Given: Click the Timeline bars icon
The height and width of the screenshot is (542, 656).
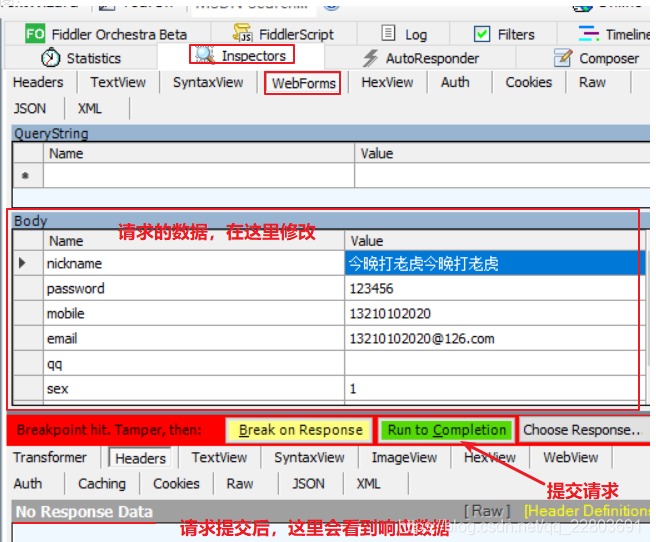Looking at the screenshot, I should pyautogui.click(x=589, y=33).
